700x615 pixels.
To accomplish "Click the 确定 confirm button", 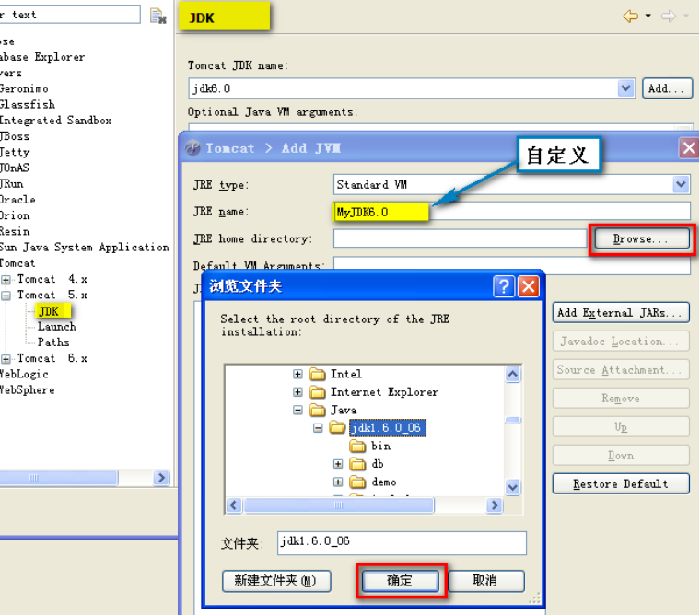I will [401, 581].
